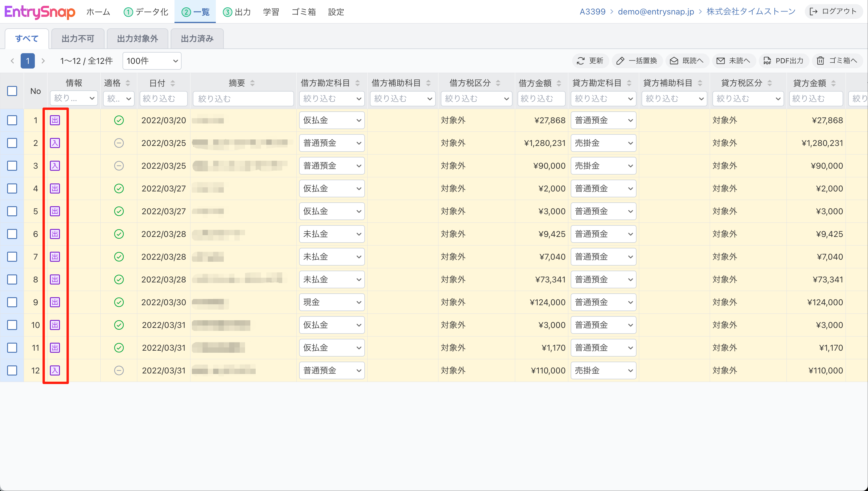This screenshot has width=868, height=491.
Task: Click the green qualified checkmark in row 1
Action: (119, 120)
